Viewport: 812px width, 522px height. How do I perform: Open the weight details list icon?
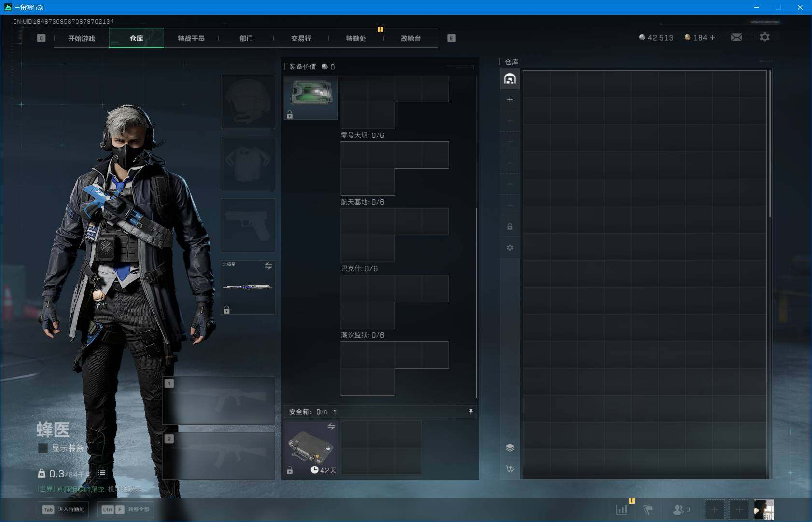pos(102,473)
